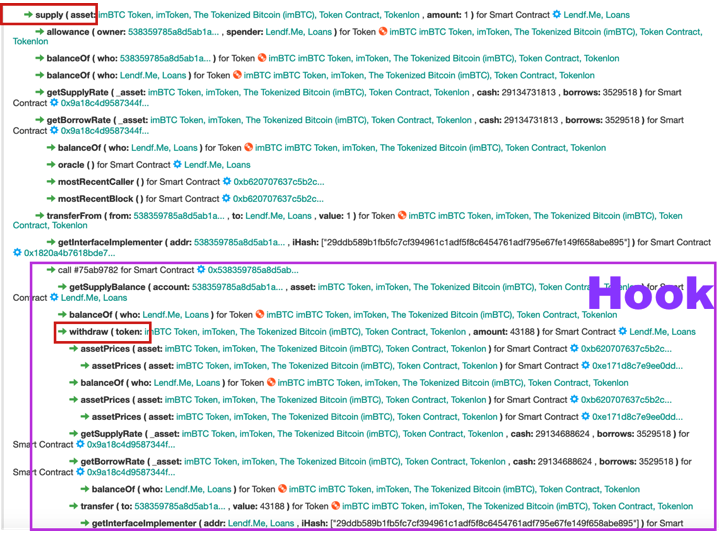Open the spender Lendf.Me, Loans link in allowance

click(x=306, y=31)
